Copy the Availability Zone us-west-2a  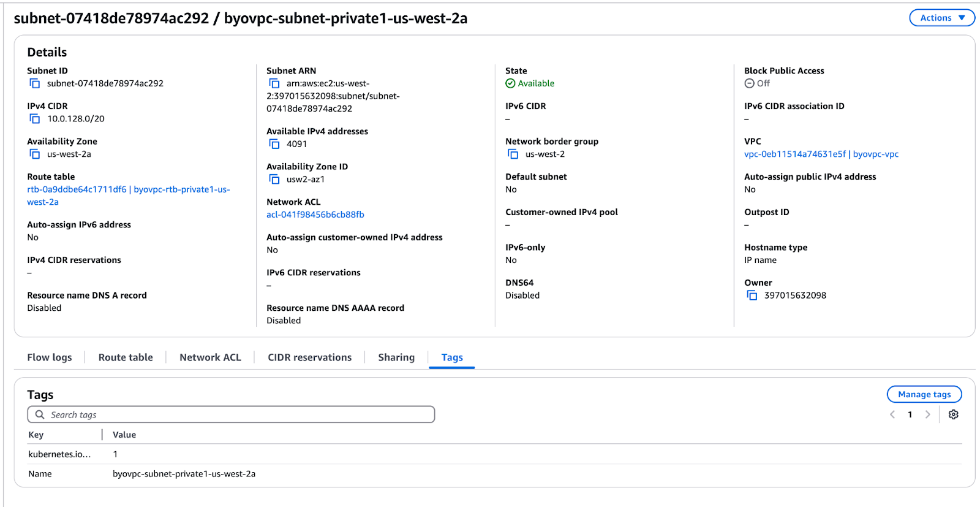point(34,154)
